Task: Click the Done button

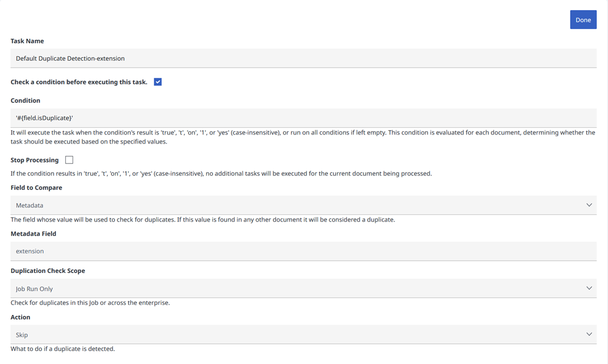Action: 583,20
